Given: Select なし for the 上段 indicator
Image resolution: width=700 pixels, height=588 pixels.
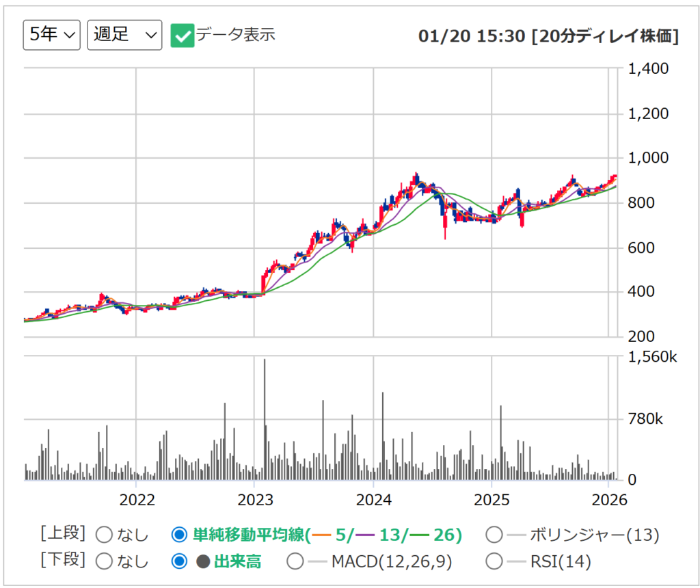Looking at the screenshot, I should 105,535.
